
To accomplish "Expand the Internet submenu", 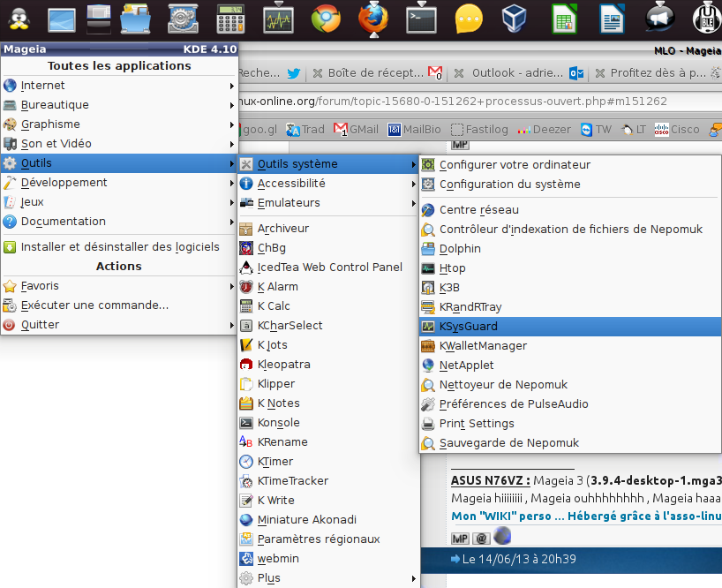I will tap(119, 86).
